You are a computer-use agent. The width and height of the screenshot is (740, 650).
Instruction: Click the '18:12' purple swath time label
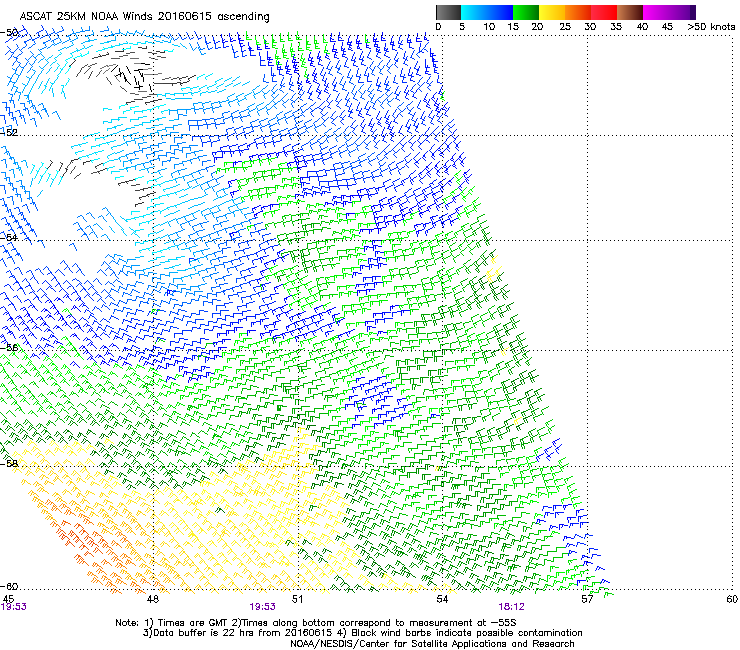click(x=512, y=607)
